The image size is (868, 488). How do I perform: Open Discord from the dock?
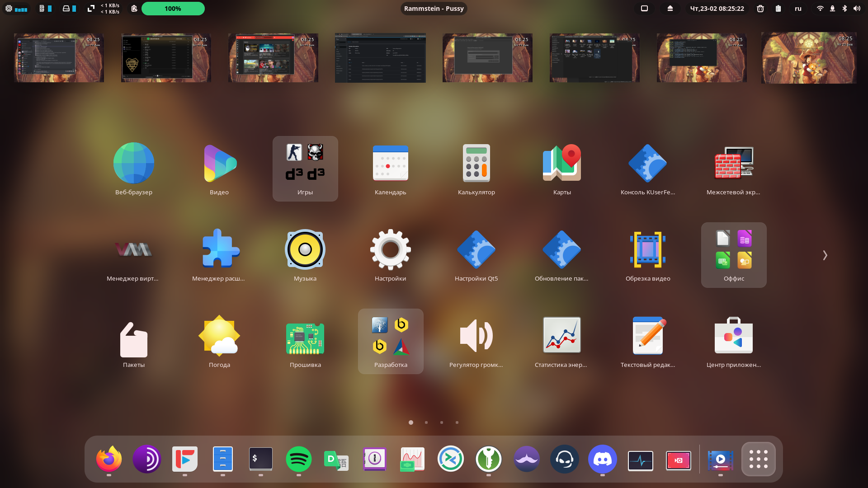[x=603, y=459]
